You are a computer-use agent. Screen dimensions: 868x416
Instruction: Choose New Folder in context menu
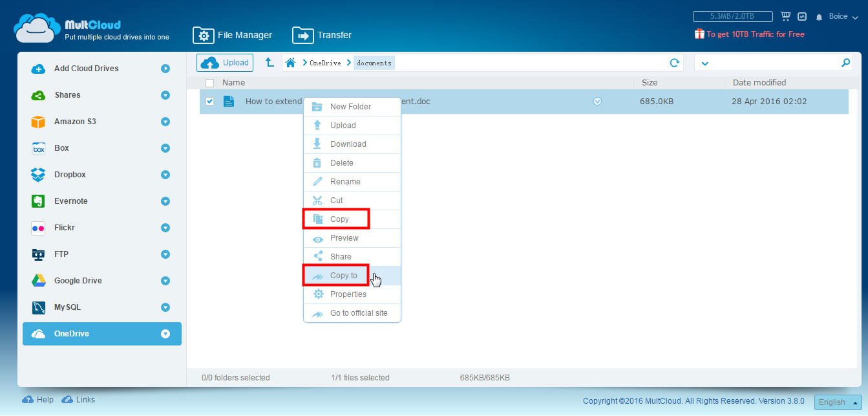pyautogui.click(x=352, y=107)
